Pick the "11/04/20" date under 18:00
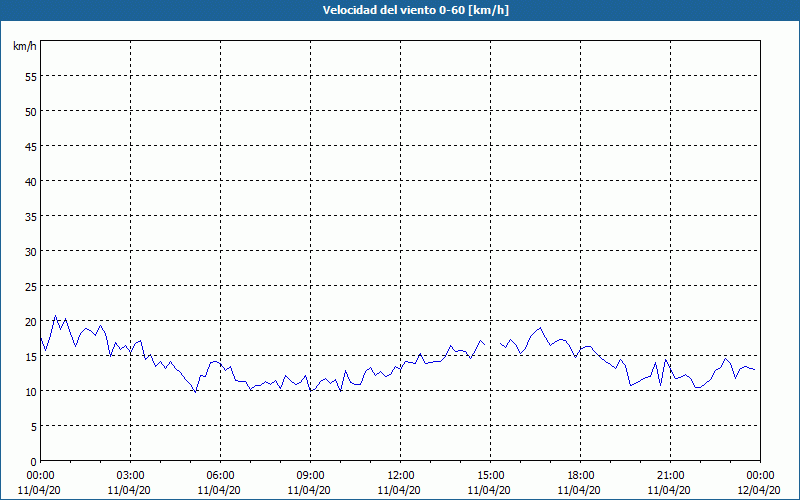The height and width of the screenshot is (500, 800). pos(579,490)
